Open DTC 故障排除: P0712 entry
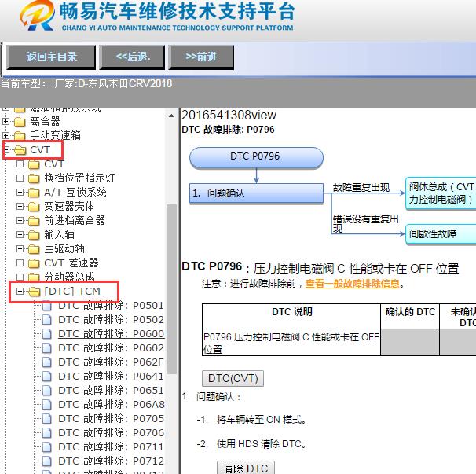476x474 pixels. coord(111,461)
